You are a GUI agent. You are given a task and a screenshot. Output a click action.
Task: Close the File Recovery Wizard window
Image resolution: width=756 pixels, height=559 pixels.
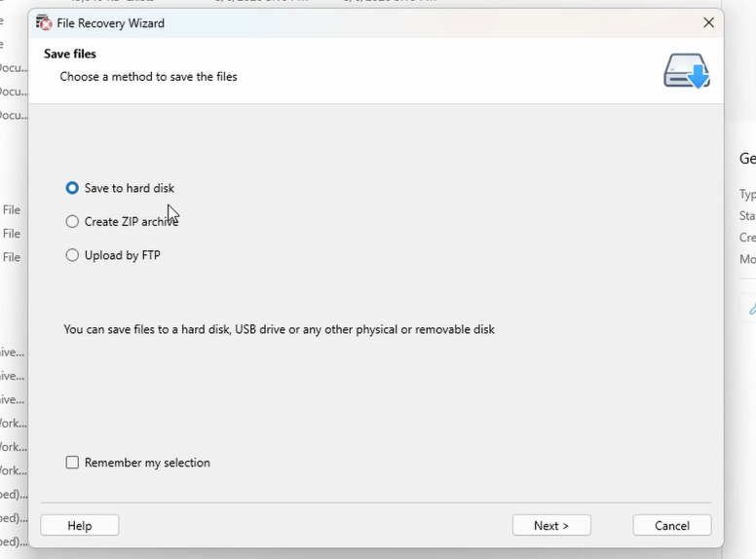(708, 22)
